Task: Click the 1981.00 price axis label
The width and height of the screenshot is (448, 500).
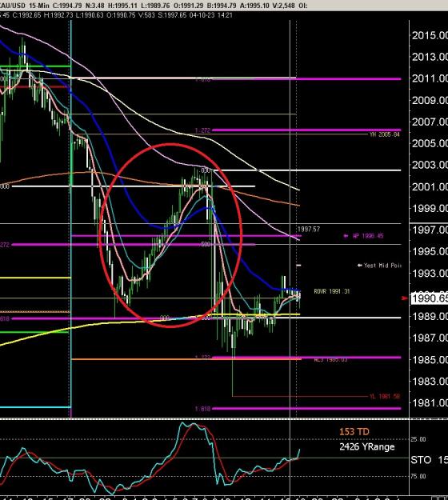Action: coord(430,403)
